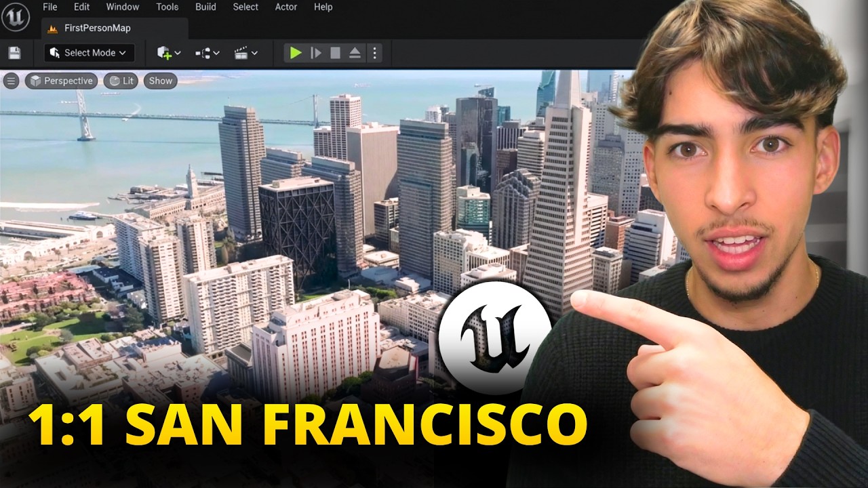
Task: Open play options with the three-dot button
Action: (x=374, y=53)
